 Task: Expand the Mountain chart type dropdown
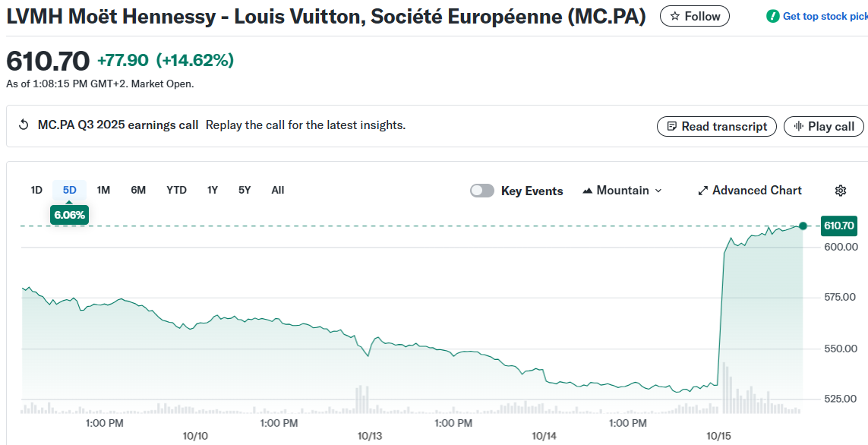click(x=658, y=191)
